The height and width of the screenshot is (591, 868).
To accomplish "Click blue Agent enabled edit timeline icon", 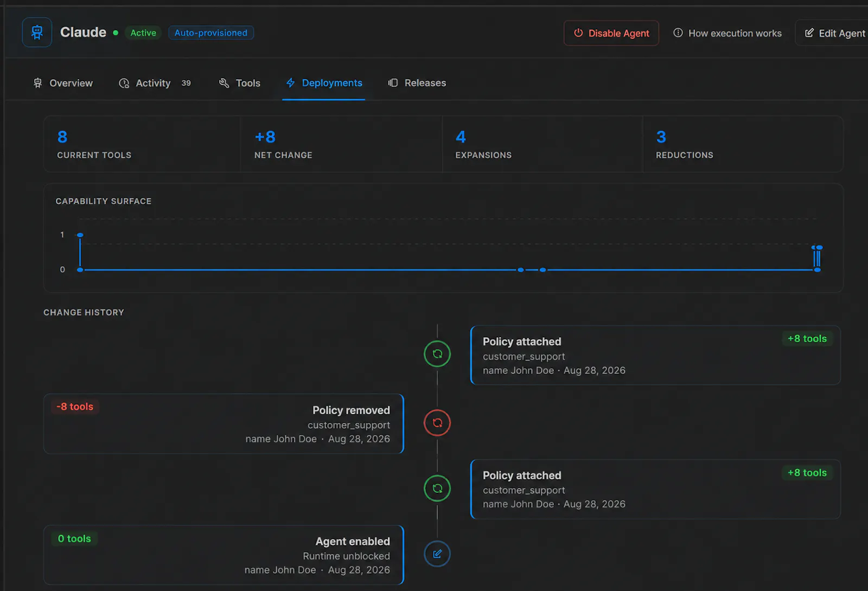I will click(x=437, y=554).
